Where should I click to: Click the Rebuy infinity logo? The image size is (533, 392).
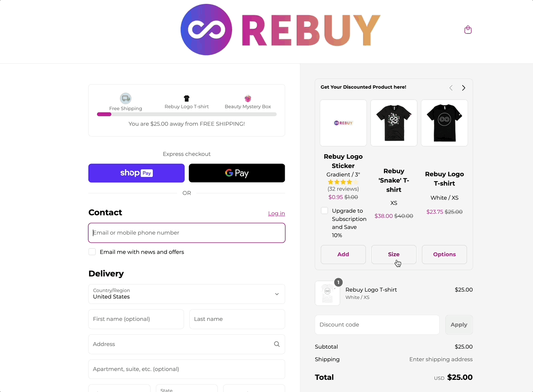tap(206, 30)
